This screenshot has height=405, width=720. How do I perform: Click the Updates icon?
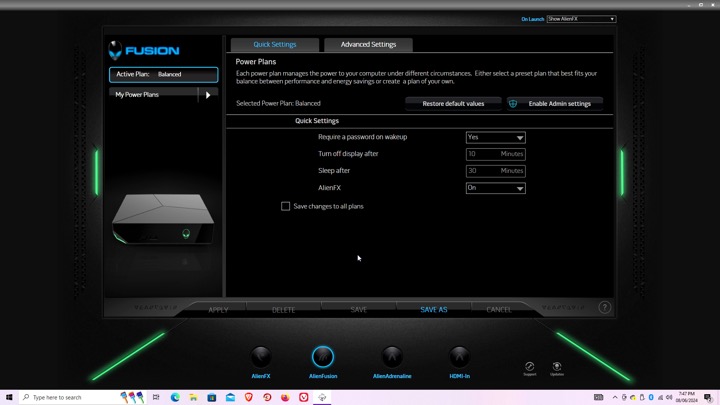pos(557,367)
